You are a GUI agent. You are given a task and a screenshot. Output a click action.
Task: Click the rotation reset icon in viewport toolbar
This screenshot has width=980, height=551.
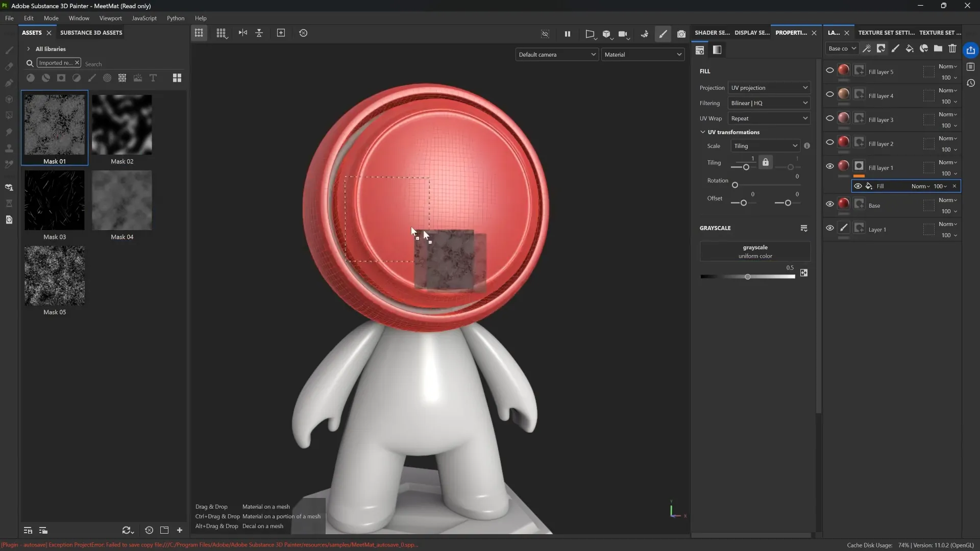click(303, 33)
